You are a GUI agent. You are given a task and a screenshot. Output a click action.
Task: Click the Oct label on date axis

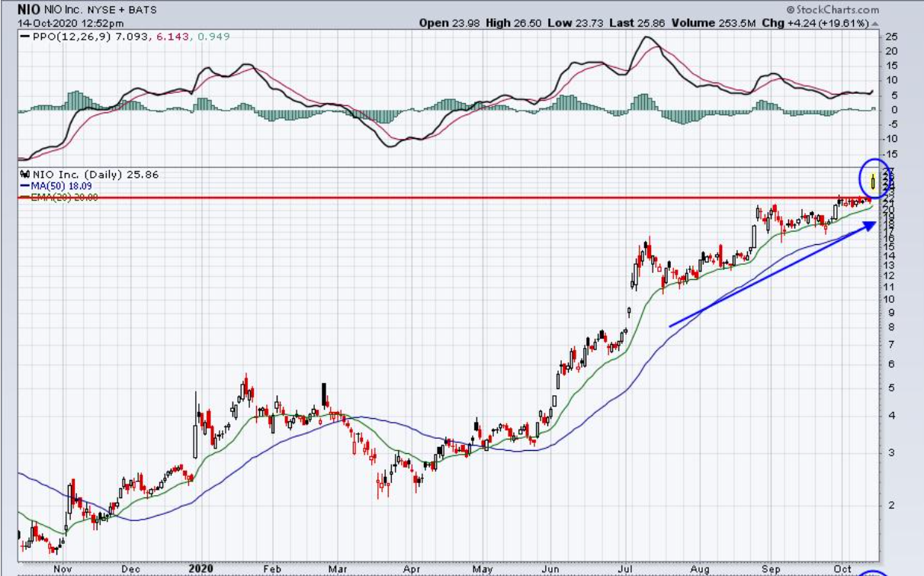842,569
